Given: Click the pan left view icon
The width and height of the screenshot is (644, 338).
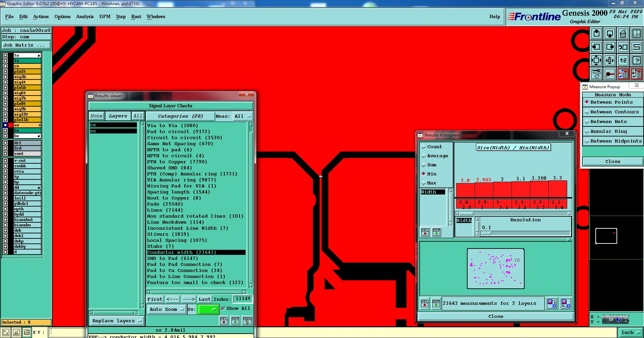Looking at the screenshot, I should (x=596, y=47).
